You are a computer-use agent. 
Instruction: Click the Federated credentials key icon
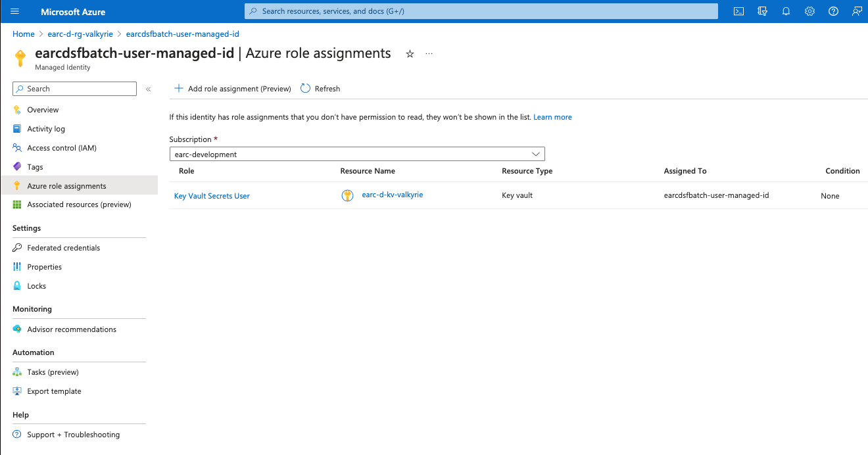point(17,248)
